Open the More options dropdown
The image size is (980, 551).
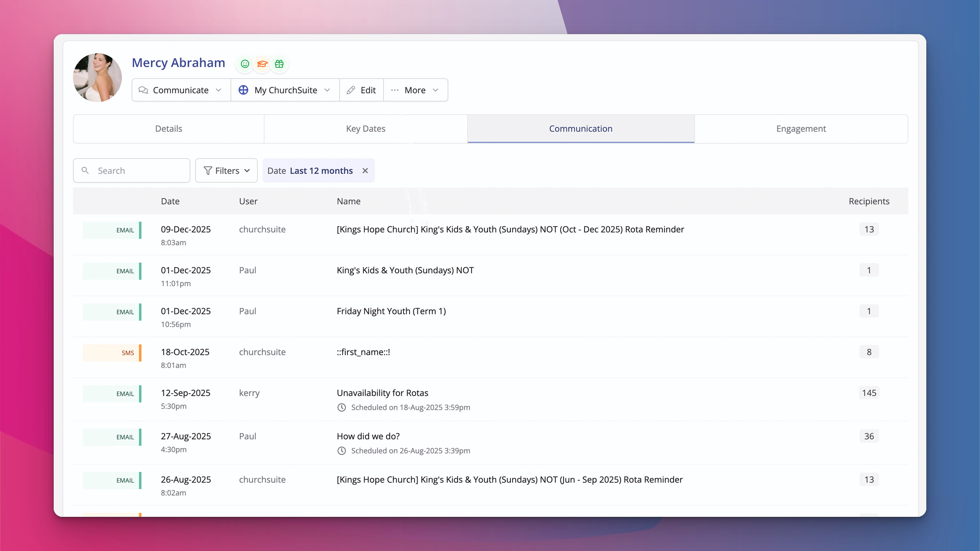tap(415, 90)
